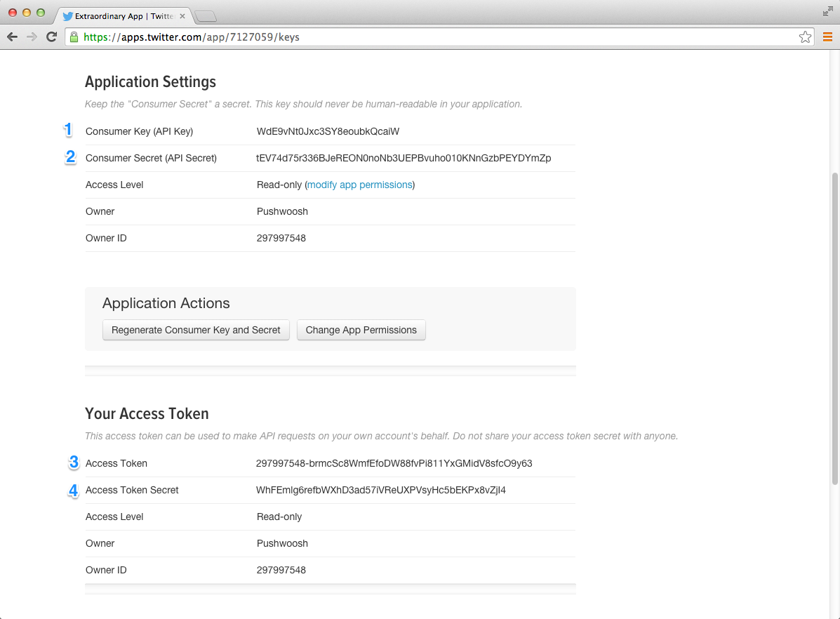
Task: Click the green padlock security icon
Action: (x=74, y=37)
